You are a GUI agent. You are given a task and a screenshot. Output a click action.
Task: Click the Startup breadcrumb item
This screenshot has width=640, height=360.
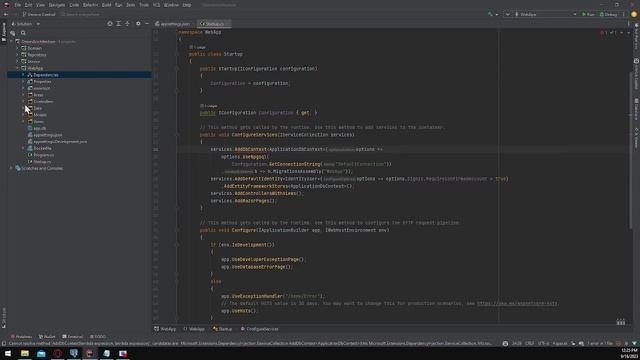pyautogui.click(x=222, y=329)
